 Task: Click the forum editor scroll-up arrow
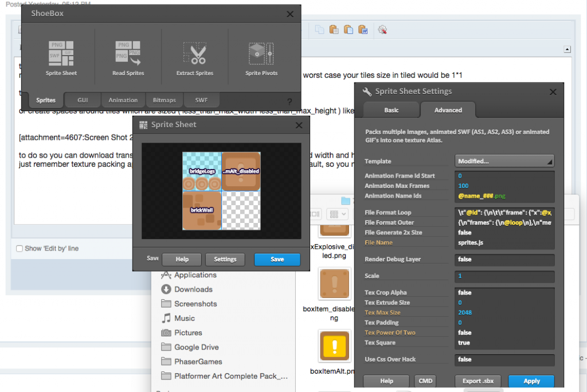pyautogui.click(x=567, y=49)
